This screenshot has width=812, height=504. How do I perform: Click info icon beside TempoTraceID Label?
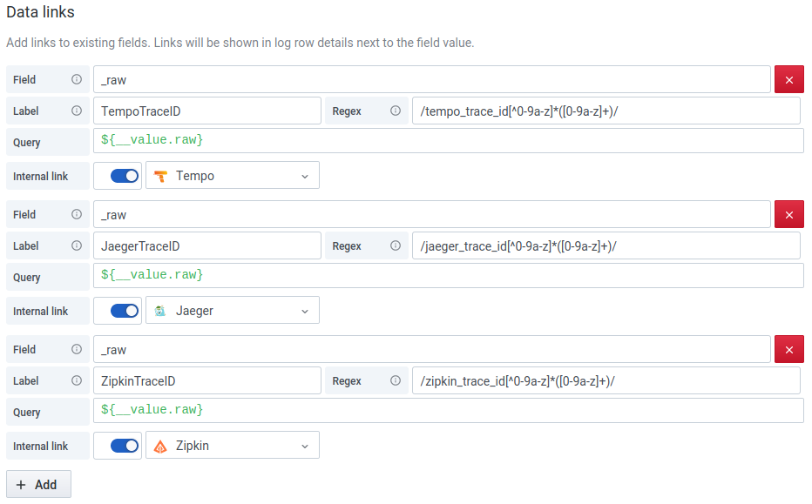coord(77,111)
